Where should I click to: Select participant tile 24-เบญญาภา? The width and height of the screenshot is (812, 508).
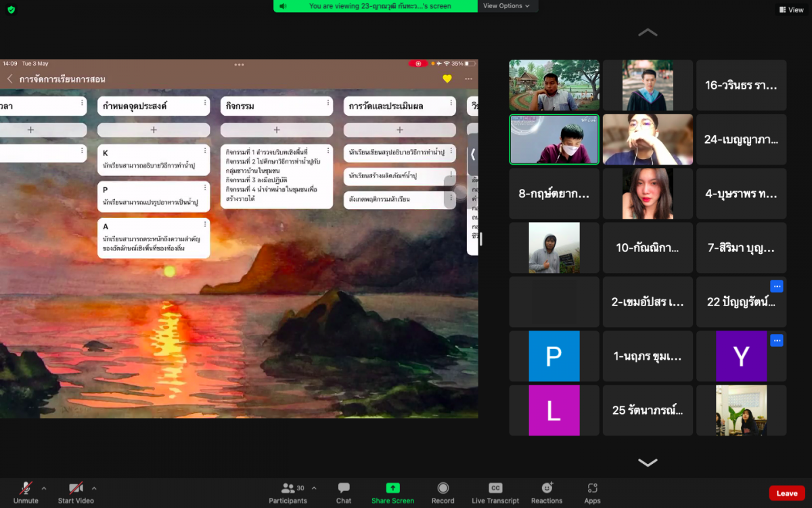coord(741,140)
